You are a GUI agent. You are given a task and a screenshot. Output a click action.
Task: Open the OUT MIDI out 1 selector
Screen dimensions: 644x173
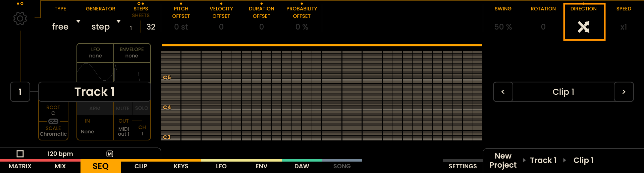pos(124,128)
